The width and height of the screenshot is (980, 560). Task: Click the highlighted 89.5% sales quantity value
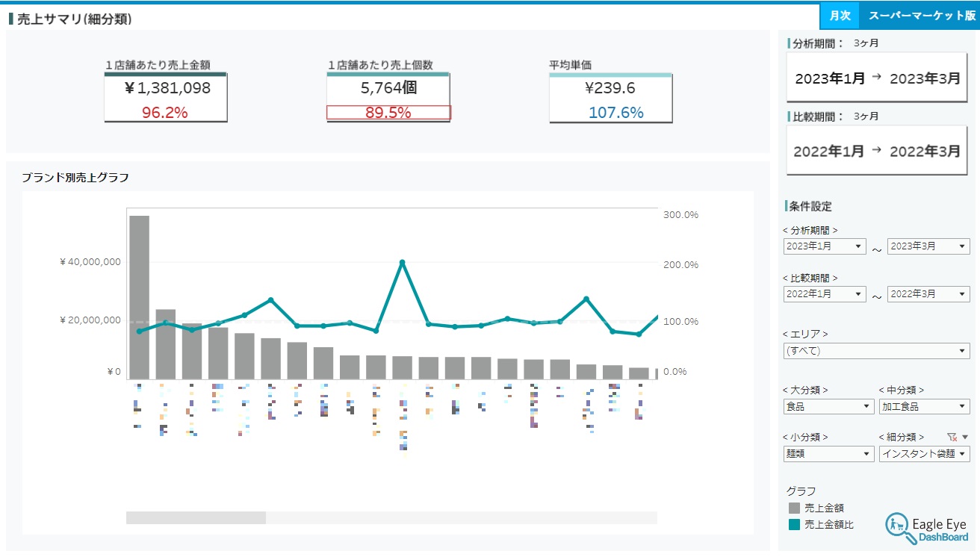click(x=388, y=113)
